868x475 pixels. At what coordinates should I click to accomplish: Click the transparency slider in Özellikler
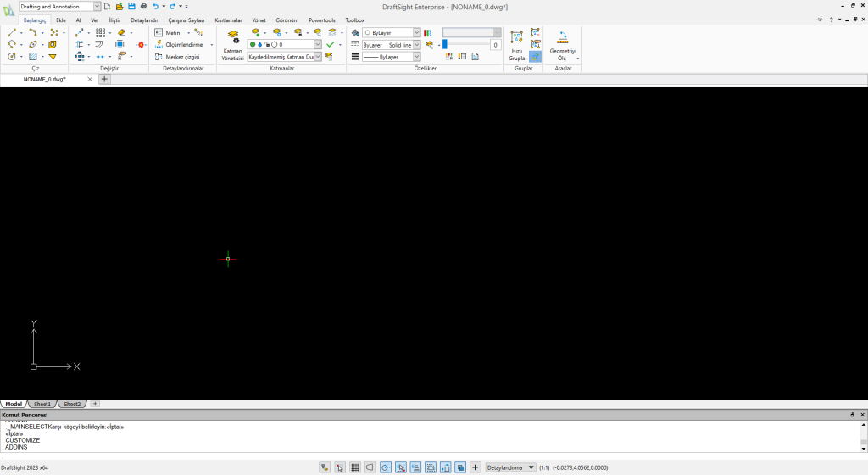click(465, 45)
